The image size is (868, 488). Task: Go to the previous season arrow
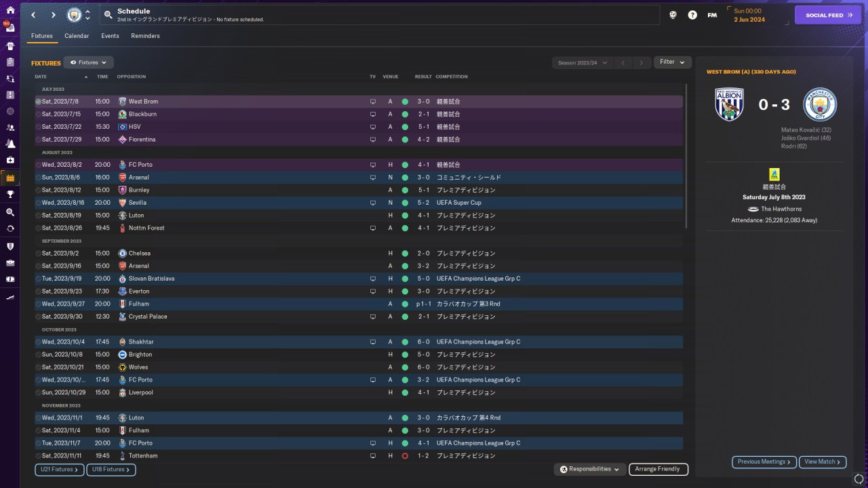tap(623, 62)
